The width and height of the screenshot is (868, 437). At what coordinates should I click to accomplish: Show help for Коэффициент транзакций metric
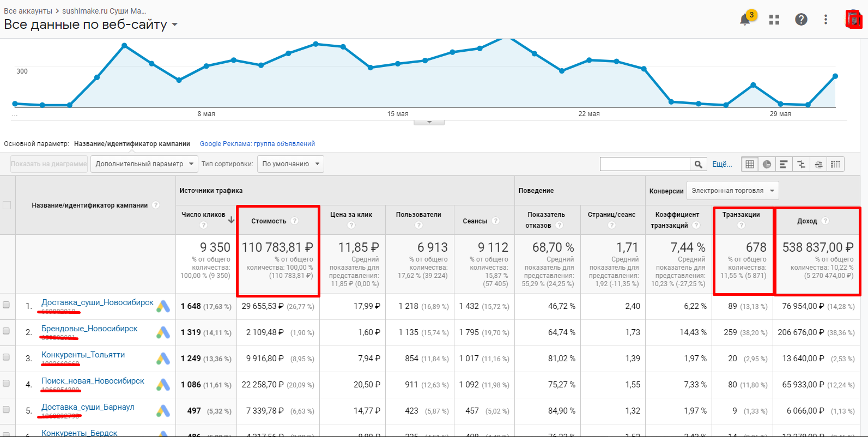696,225
